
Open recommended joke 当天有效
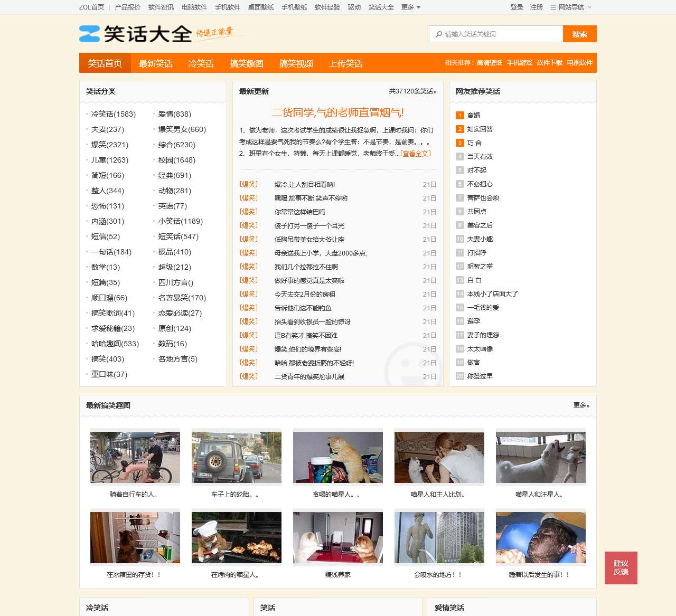click(480, 157)
